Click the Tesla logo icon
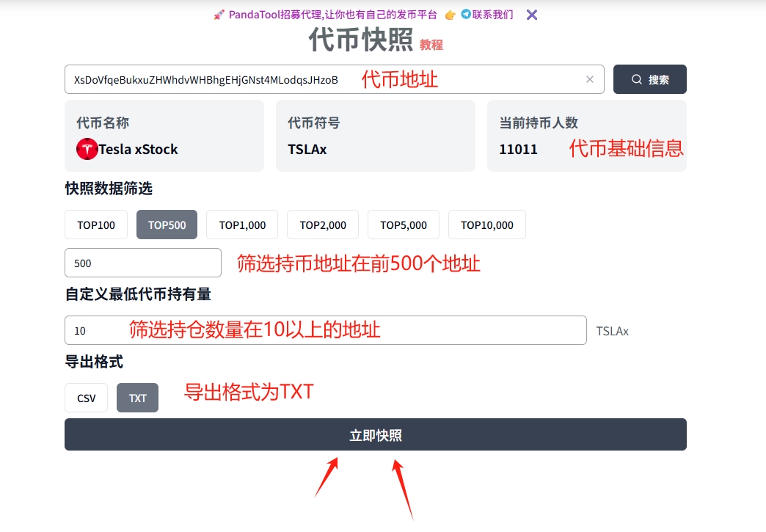This screenshot has height=532, width=766. [x=87, y=149]
